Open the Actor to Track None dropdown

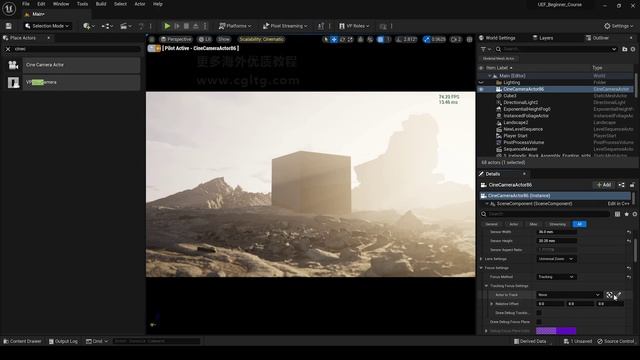569,295
